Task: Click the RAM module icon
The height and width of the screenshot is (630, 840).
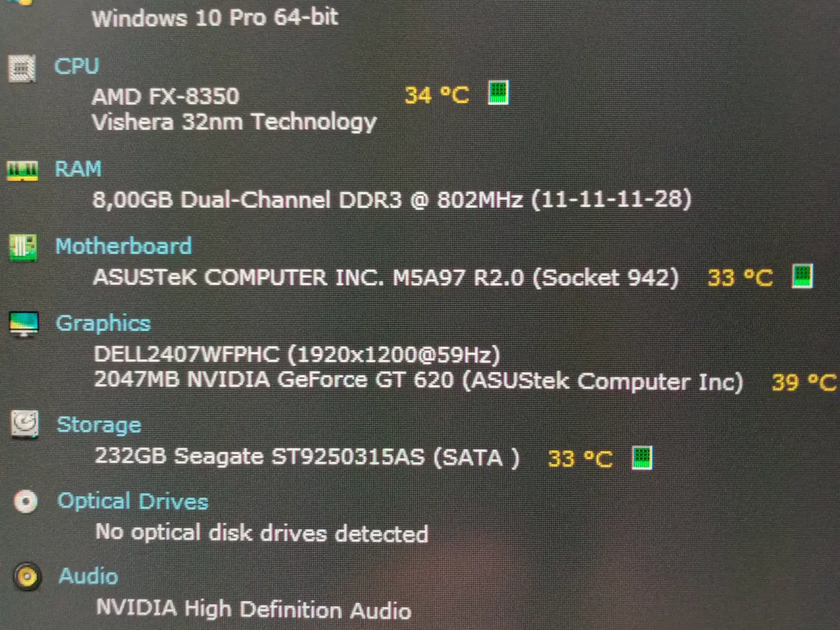Action: pyautogui.click(x=22, y=171)
